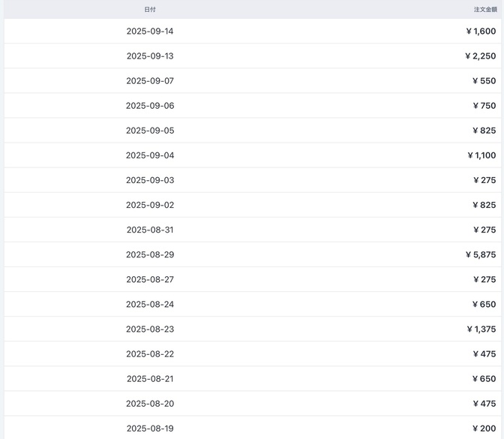Click the ¥1,600 order amount
504x439 pixels.
[x=481, y=32]
